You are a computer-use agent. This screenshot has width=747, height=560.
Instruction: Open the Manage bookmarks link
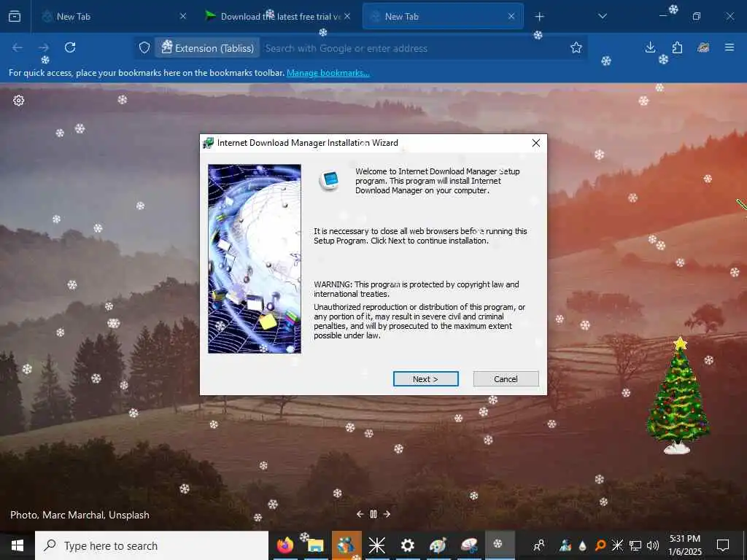point(328,73)
